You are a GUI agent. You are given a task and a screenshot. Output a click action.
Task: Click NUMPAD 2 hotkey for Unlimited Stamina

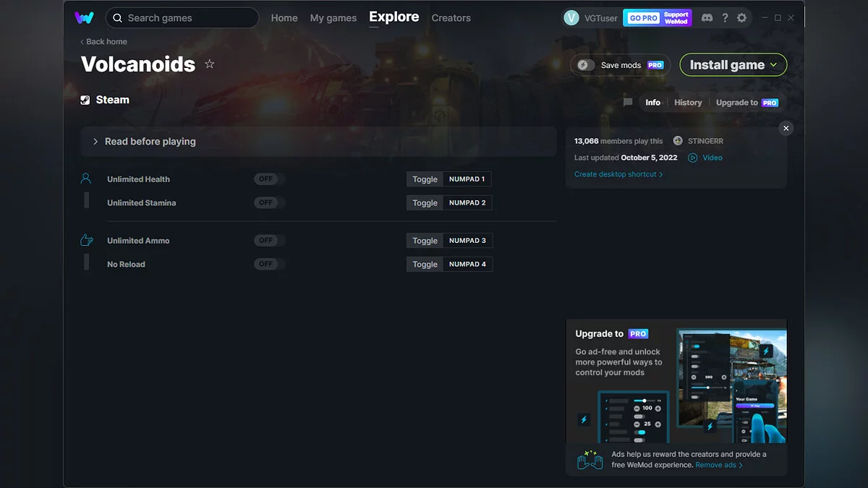point(467,203)
